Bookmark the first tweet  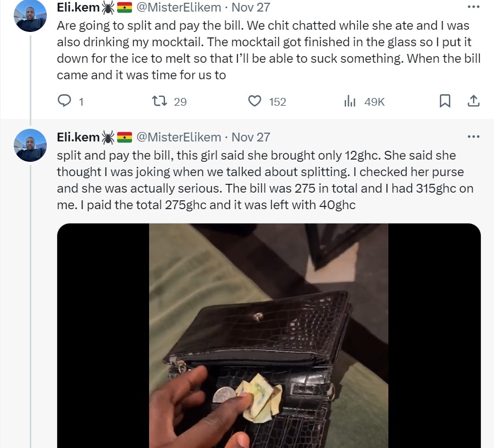pos(445,101)
